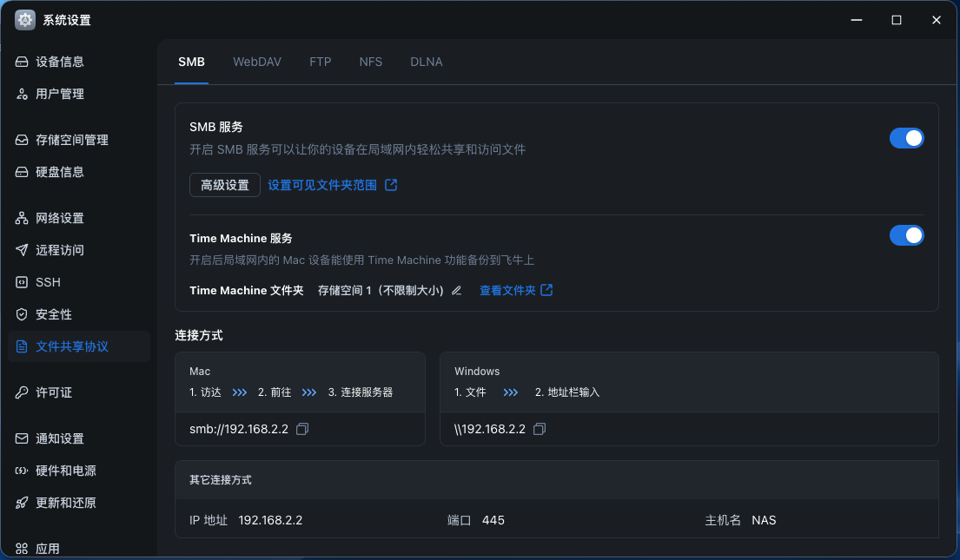This screenshot has height=560, width=960.
Task: Select 用户管理 in the sidebar
Action: coord(79,94)
